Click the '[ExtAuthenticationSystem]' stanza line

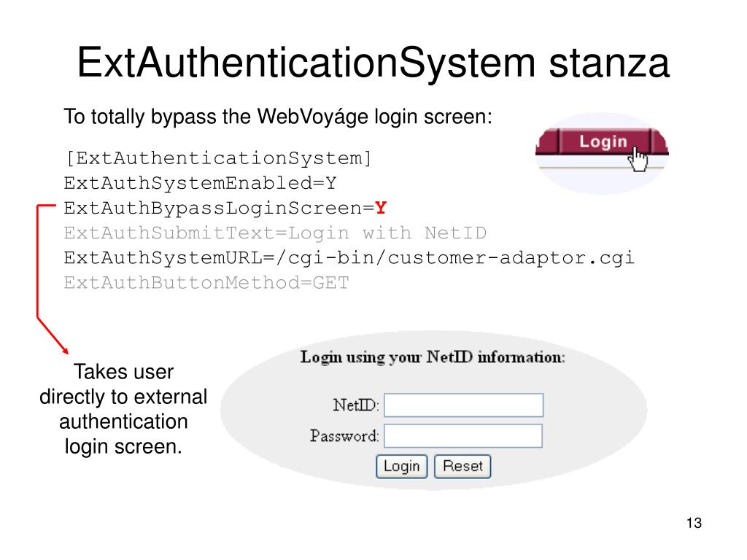tap(218, 158)
